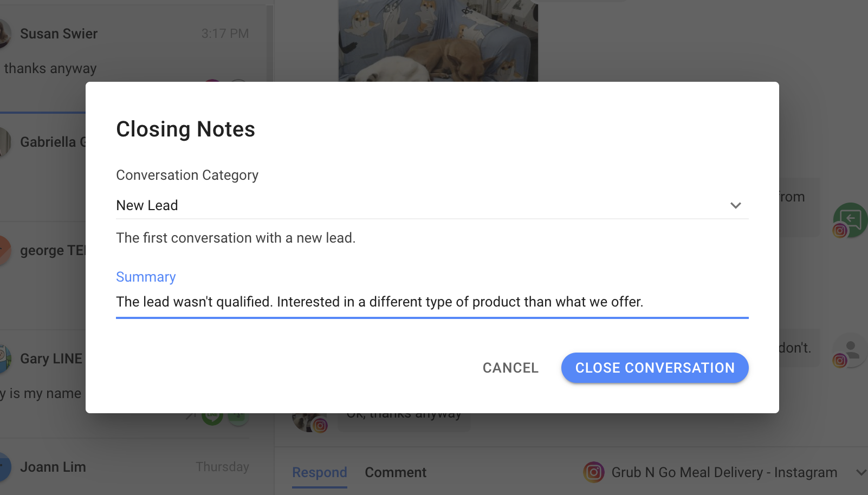The image size is (868, 495).
Task: Click Joann Lim's blue avatar
Action: (3, 467)
